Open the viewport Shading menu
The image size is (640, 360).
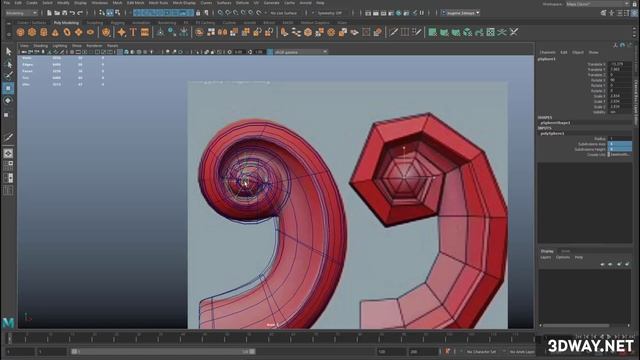tap(40, 46)
